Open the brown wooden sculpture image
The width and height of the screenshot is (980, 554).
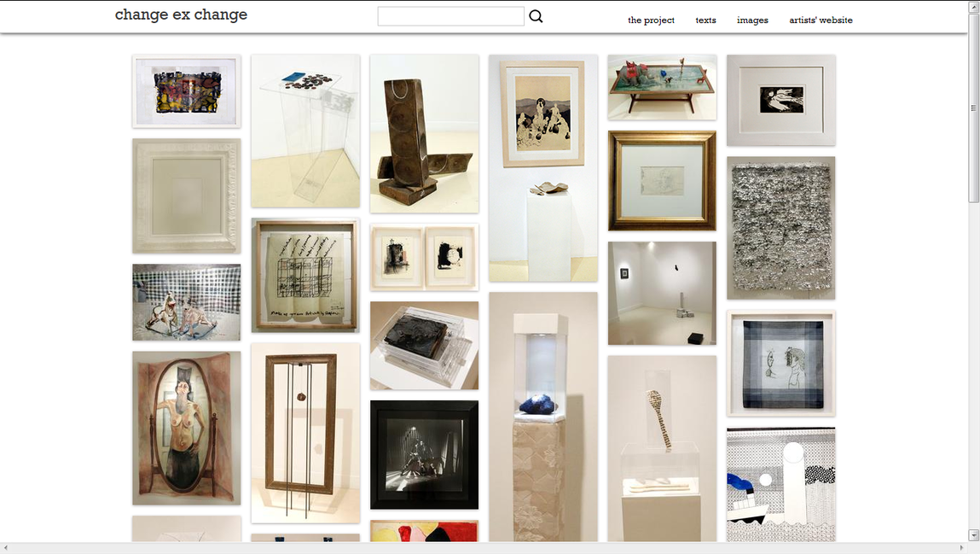[x=424, y=133]
